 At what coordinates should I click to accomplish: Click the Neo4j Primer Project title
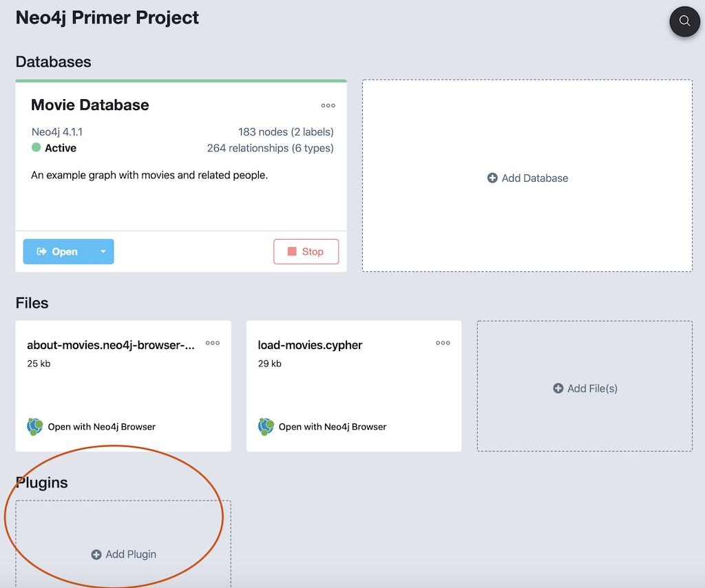pyautogui.click(x=107, y=17)
